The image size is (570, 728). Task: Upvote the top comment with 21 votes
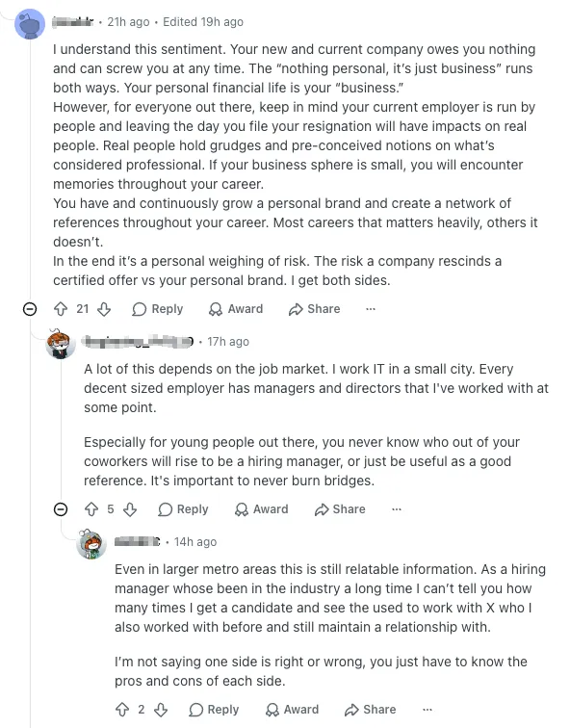tap(61, 309)
